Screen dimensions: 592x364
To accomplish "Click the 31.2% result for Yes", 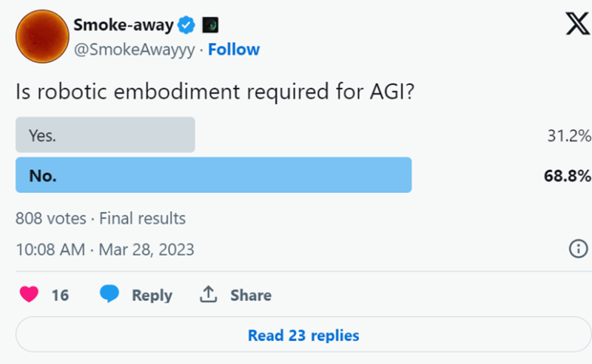I will pyautogui.click(x=567, y=136).
